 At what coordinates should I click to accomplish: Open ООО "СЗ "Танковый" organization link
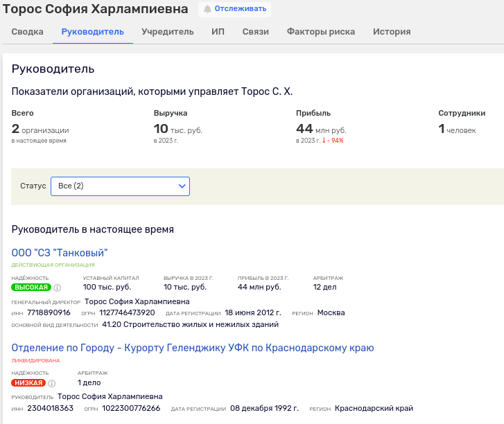[60, 253]
